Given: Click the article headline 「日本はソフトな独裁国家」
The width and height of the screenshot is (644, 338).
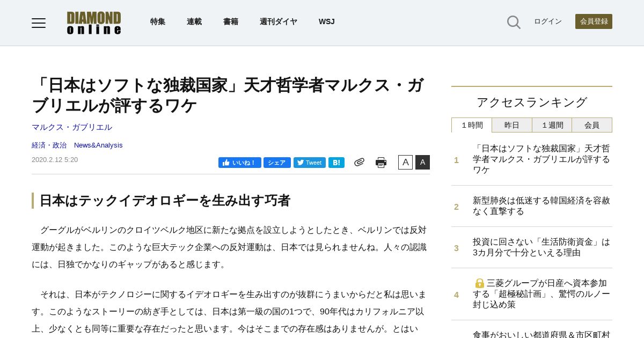Looking at the screenshot, I should (x=228, y=95).
